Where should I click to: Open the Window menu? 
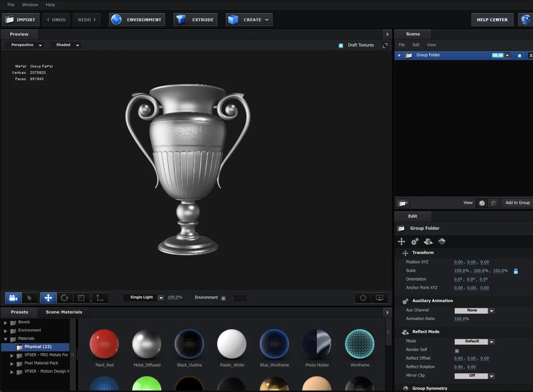(30, 5)
